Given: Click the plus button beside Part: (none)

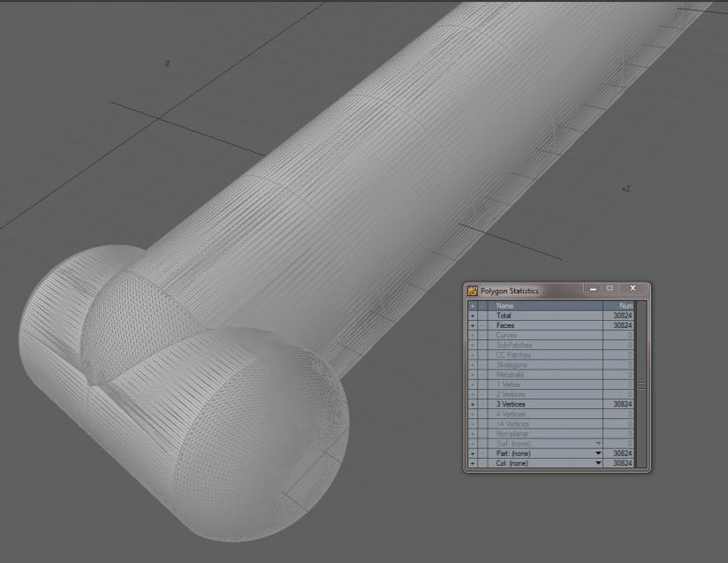Looking at the screenshot, I should pyautogui.click(x=472, y=453).
